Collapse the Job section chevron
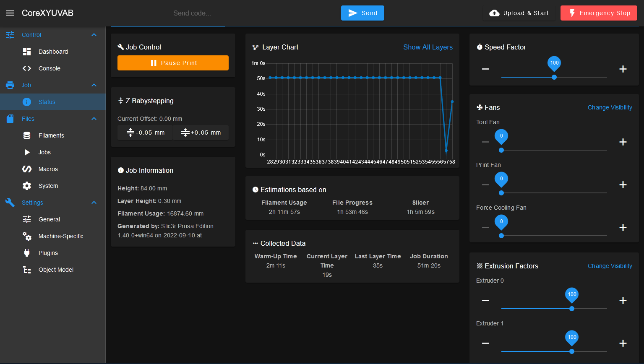 pyautogui.click(x=94, y=85)
